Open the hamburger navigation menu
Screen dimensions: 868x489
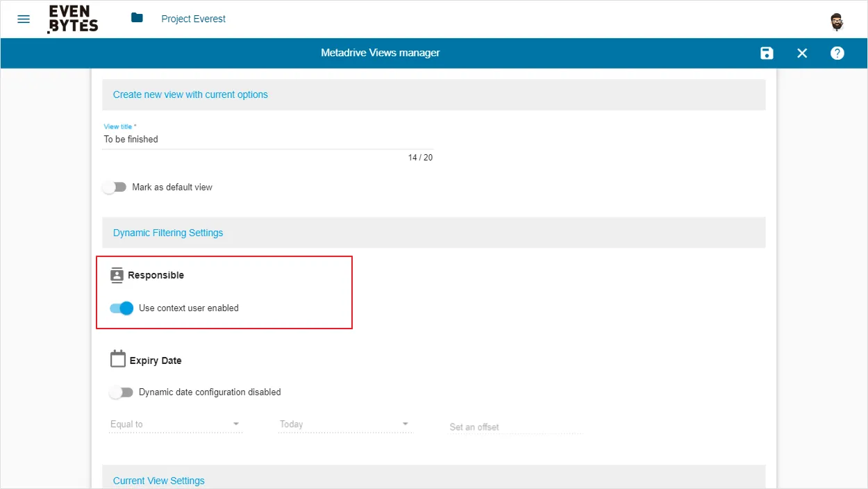click(24, 19)
